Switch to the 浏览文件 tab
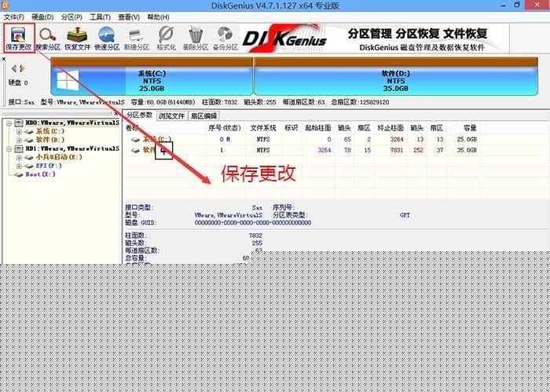The image size is (550, 392). tap(171, 115)
